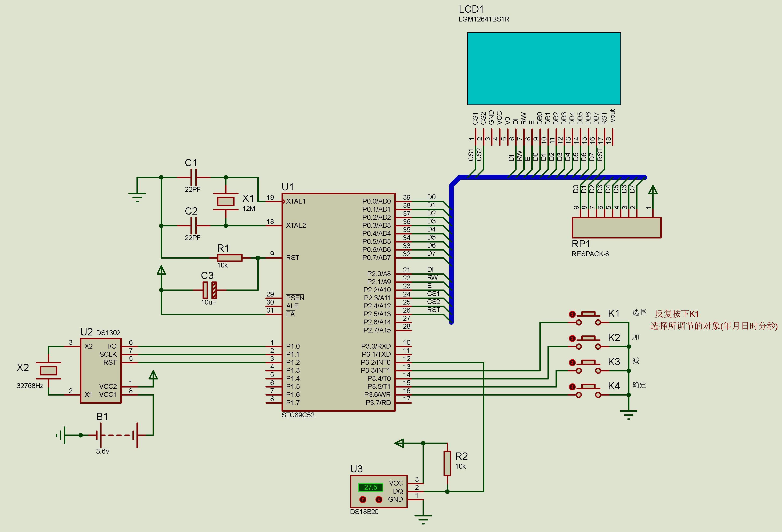Select the R1 10k resistor body
This screenshot has height=532, width=782.
click(x=229, y=258)
